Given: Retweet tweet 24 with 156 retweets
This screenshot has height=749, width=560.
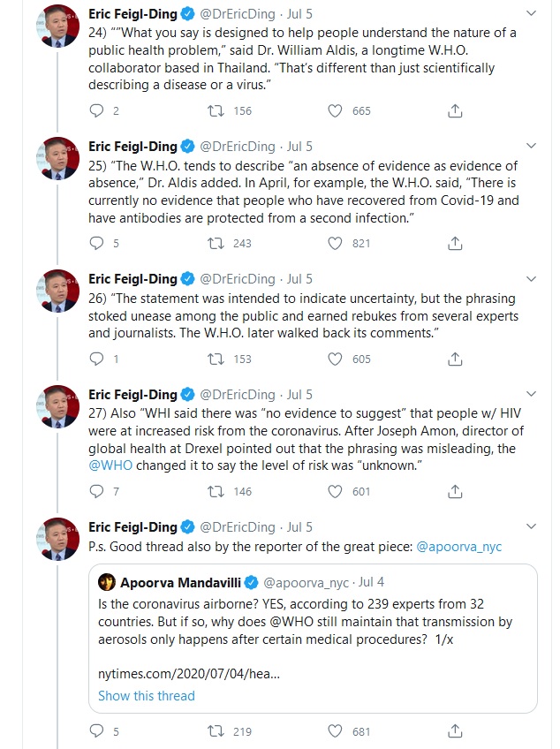Looking at the screenshot, I should [x=216, y=110].
